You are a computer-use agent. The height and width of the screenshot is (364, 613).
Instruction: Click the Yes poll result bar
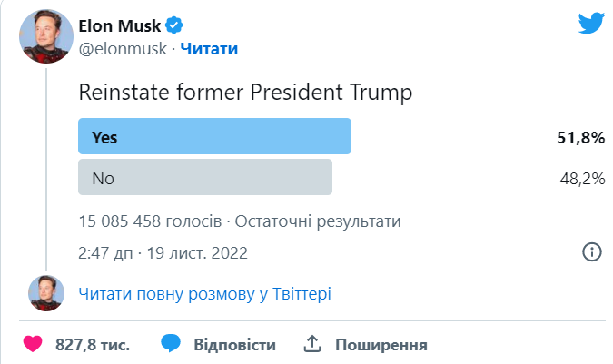click(214, 137)
